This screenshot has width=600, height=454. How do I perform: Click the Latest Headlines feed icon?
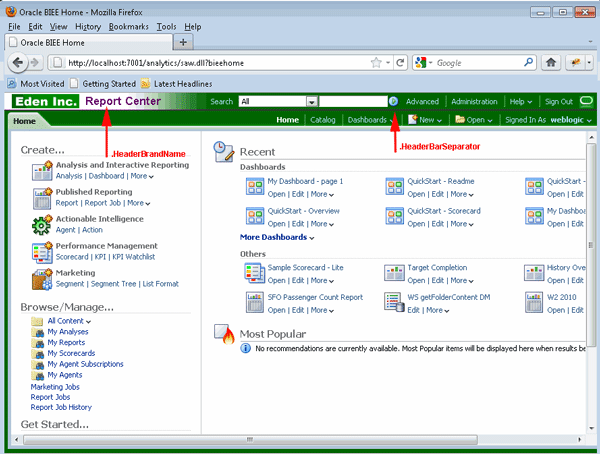point(145,83)
